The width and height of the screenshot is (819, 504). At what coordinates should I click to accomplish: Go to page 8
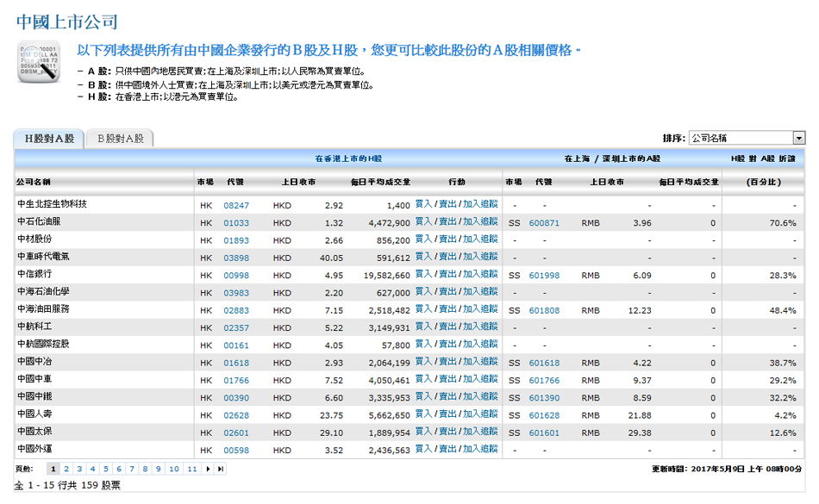pos(145,469)
